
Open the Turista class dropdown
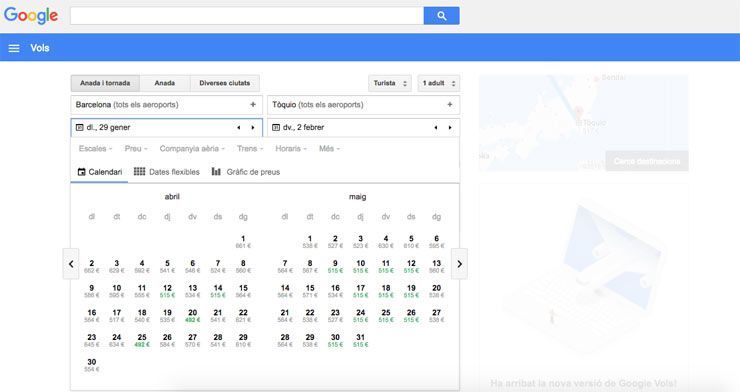pos(390,83)
